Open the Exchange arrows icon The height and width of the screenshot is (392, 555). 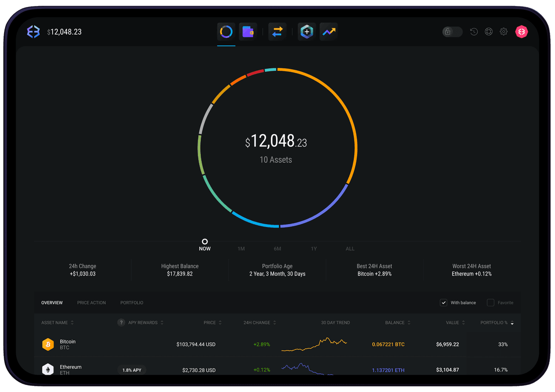pyautogui.click(x=277, y=32)
